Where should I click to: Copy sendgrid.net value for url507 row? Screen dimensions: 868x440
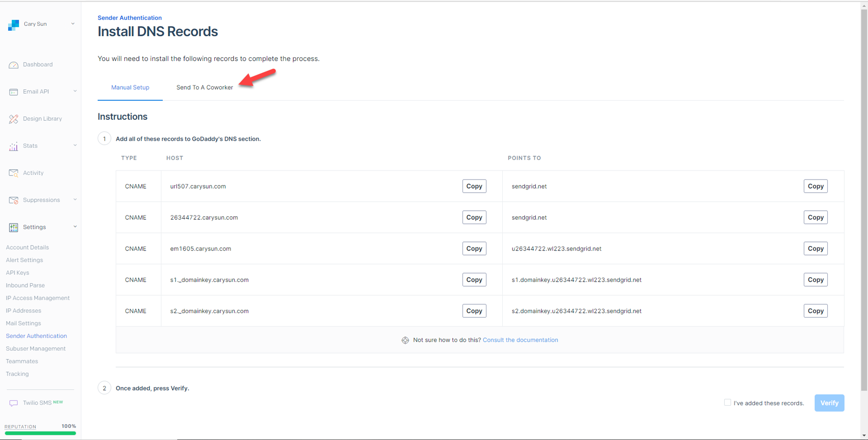tap(816, 186)
